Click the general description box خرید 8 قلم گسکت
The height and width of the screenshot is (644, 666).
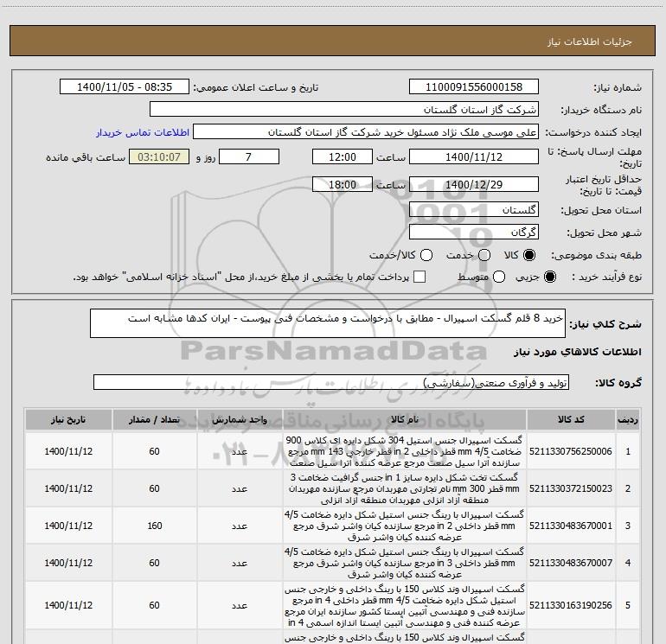point(328,323)
